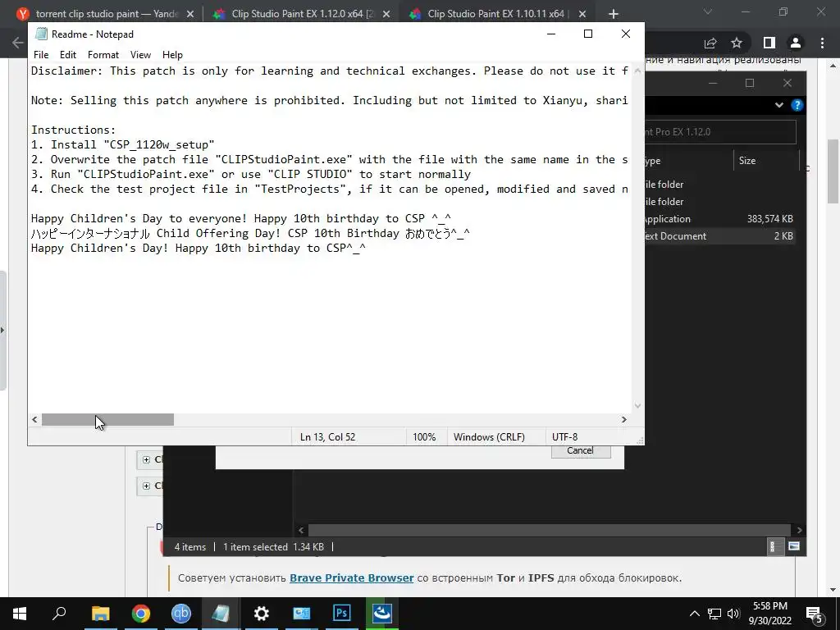
Task: Open the Notepad taskbar icon
Action: point(221,614)
